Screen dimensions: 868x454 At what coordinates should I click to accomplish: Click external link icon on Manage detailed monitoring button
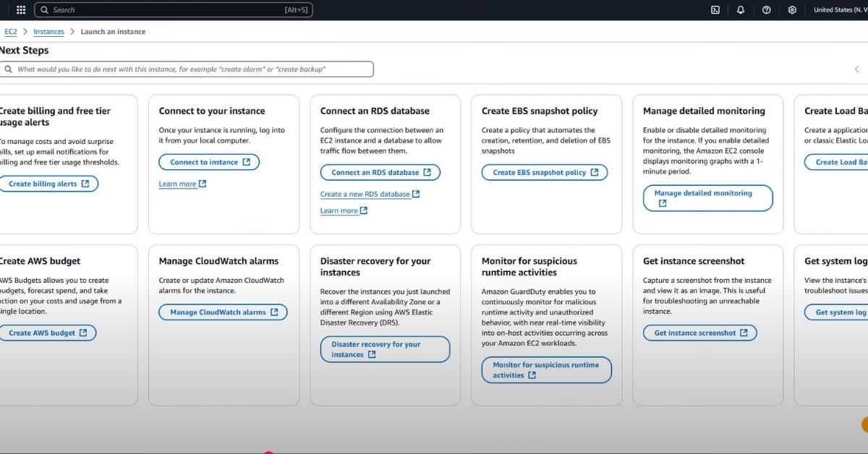(663, 203)
